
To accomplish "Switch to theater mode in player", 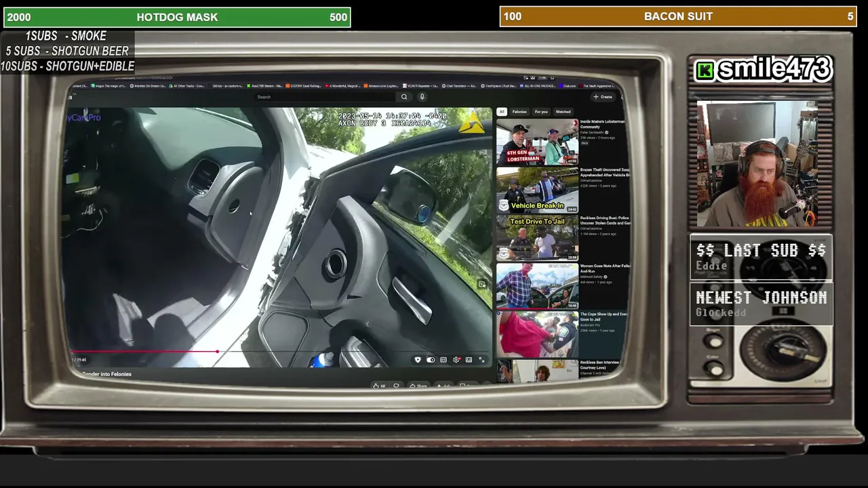I will point(469,360).
